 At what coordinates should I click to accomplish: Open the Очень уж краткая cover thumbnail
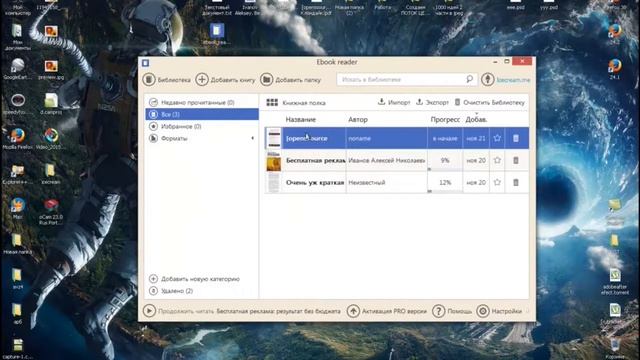[274, 182]
